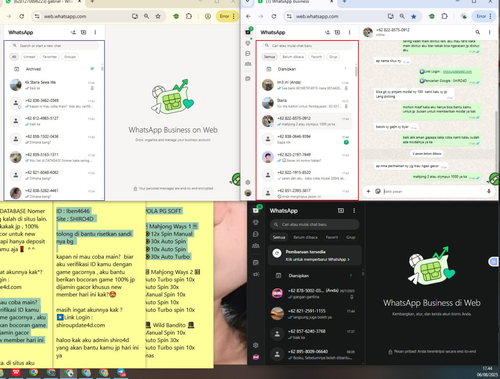Screen dimensions: 500x379
Task: Select the Favorites filter chip
Action: [50, 57]
